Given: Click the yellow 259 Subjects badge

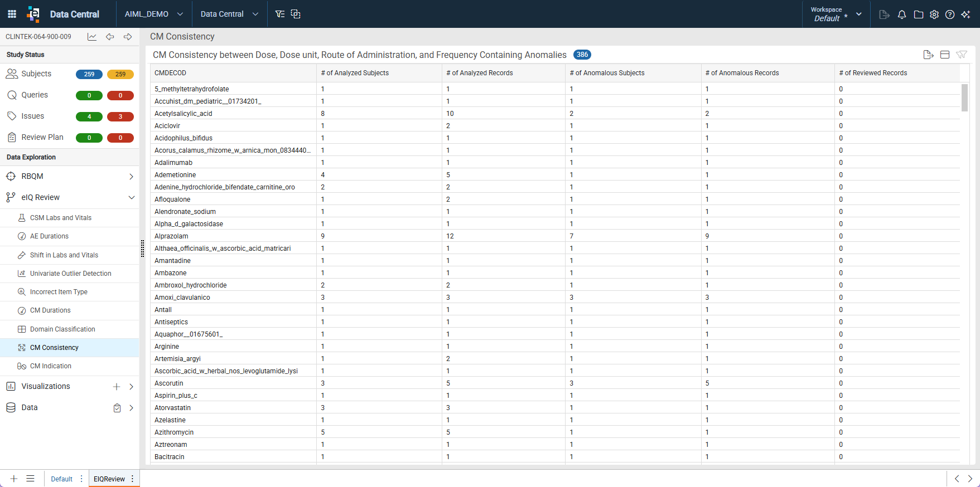Looking at the screenshot, I should coord(120,74).
